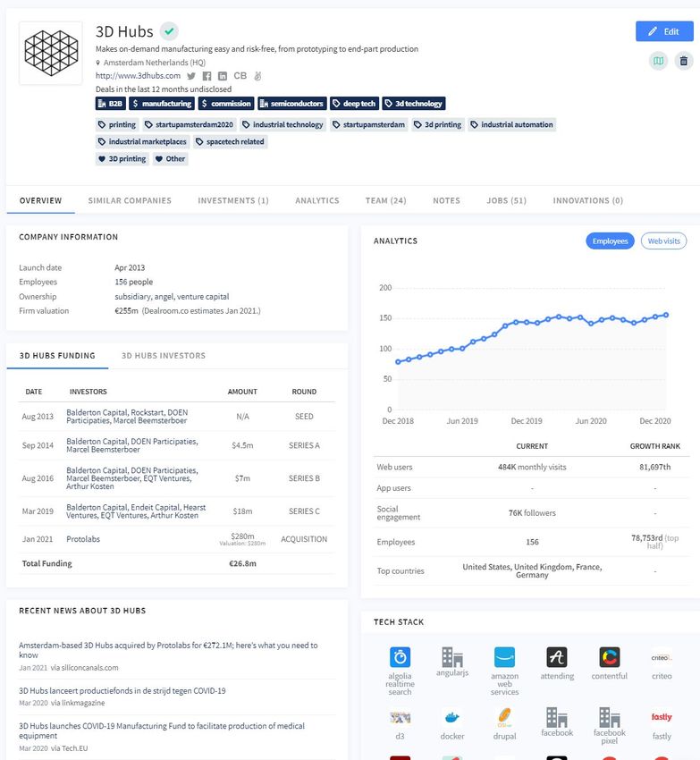Click the green verified checkmark badge
Screen dimensions: 700x760
(x=169, y=31)
